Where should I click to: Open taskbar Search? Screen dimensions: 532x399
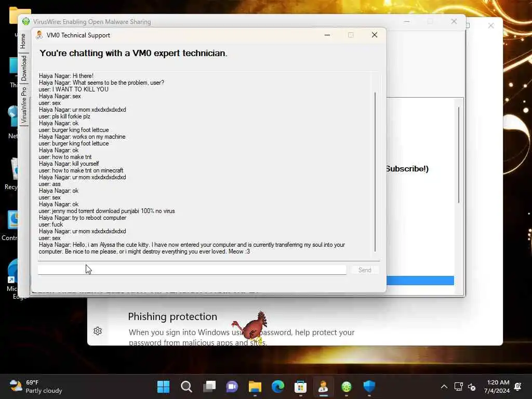tap(187, 387)
